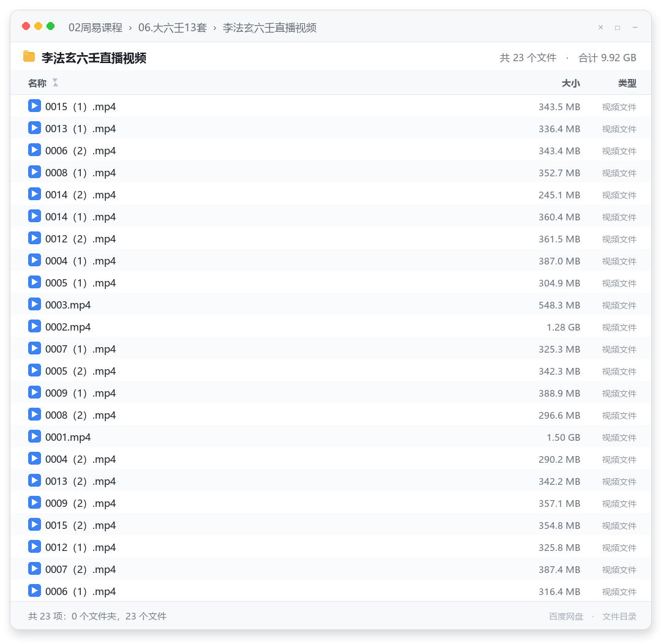The width and height of the screenshot is (661, 644).
Task: Click the yellow minimize traffic light button
Action: pyautogui.click(x=39, y=26)
